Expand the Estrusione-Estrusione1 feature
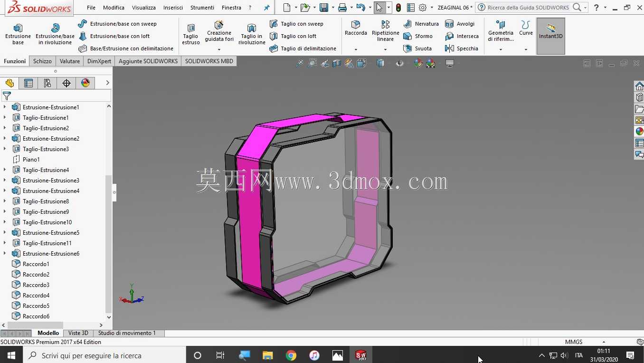This screenshot has width=644, height=363. (5, 107)
